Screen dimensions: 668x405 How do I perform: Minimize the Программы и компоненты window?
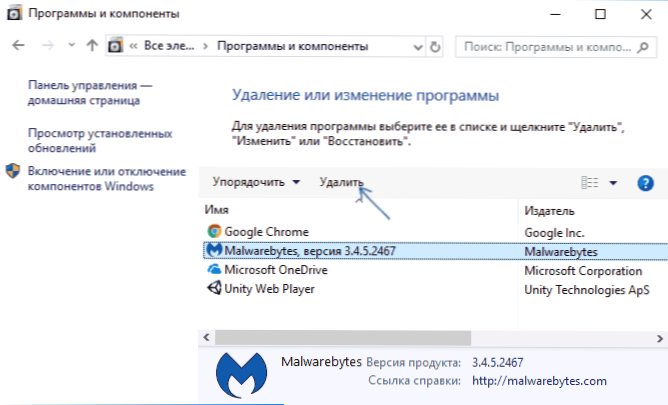coord(555,14)
